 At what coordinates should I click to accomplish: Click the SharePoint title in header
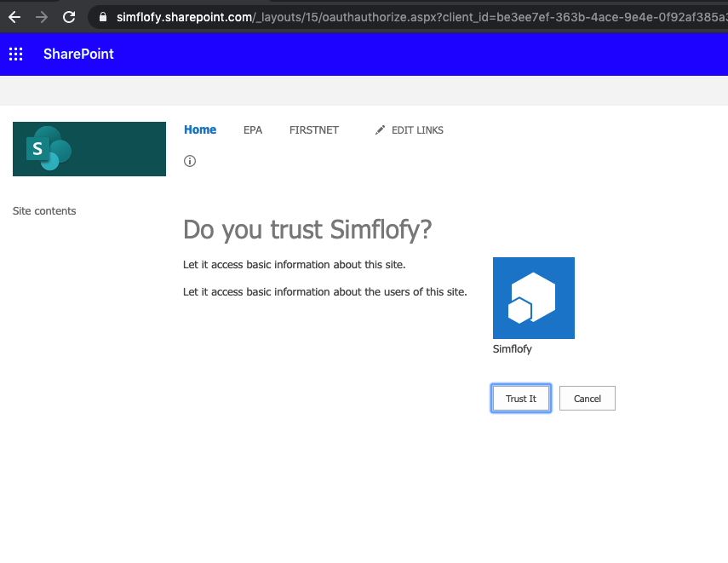pyautogui.click(x=78, y=55)
